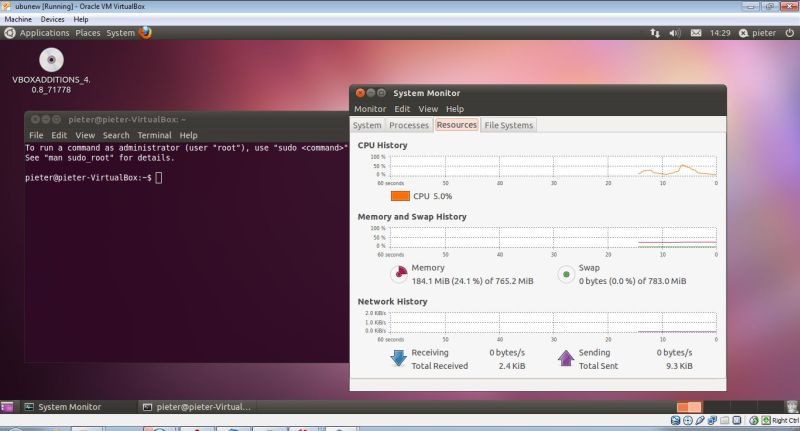The image size is (800, 431).
Task: Open the Trash icon in bottom panel
Action: coord(792,406)
